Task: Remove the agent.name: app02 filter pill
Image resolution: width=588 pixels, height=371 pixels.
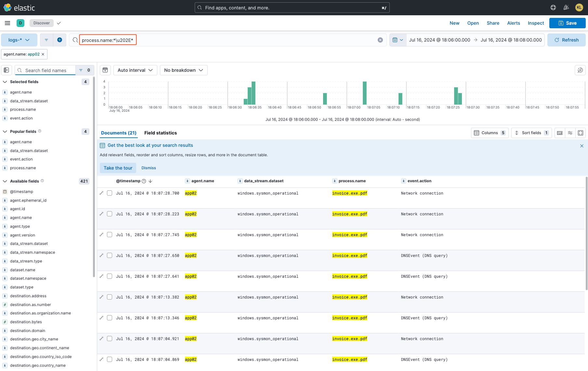Action: tap(43, 54)
